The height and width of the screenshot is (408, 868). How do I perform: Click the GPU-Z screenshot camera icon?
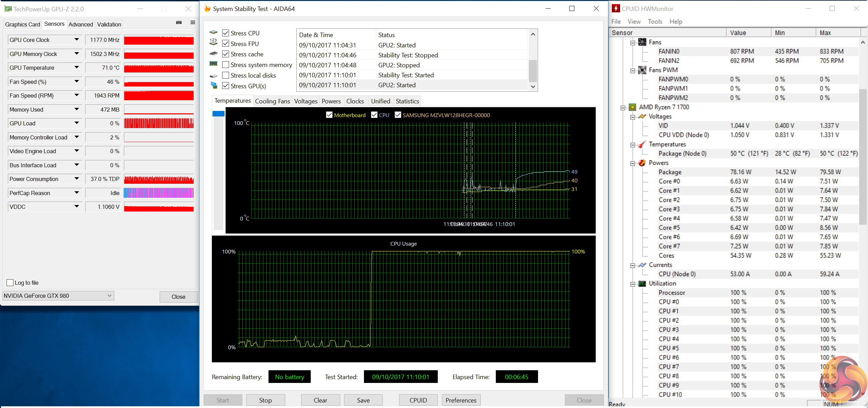179,23
